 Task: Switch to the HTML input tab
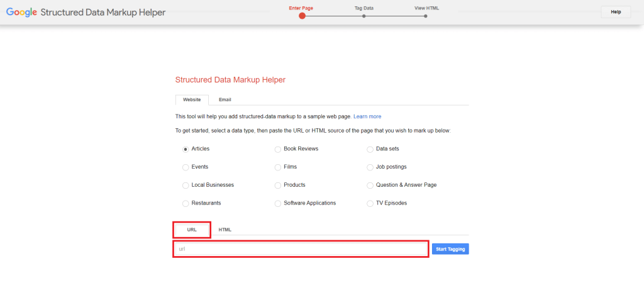pyautogui.click(x=225, y=230)
